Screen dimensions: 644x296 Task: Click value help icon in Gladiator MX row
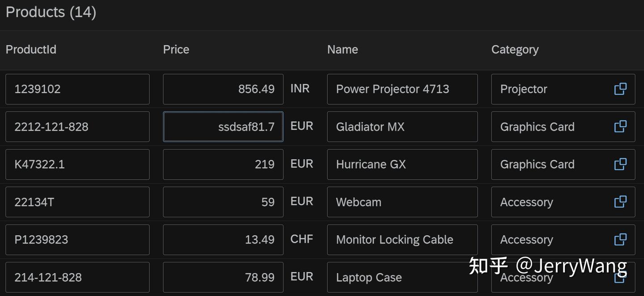[620, 127]
